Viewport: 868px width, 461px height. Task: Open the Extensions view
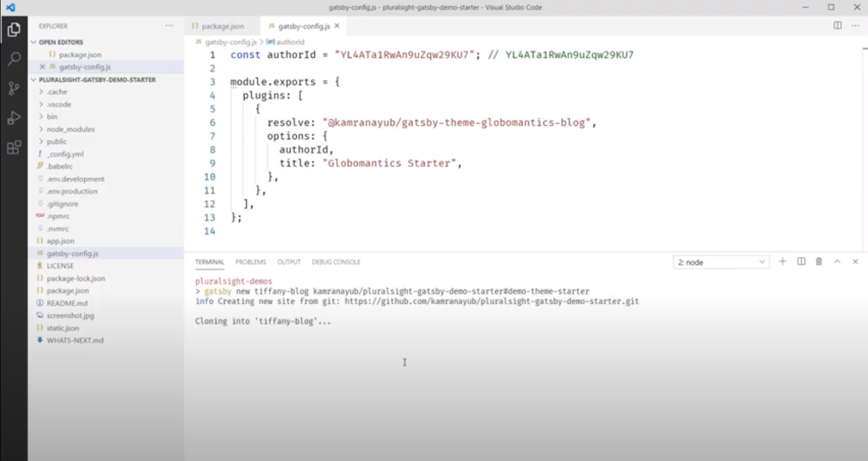[x=14, y=147]
